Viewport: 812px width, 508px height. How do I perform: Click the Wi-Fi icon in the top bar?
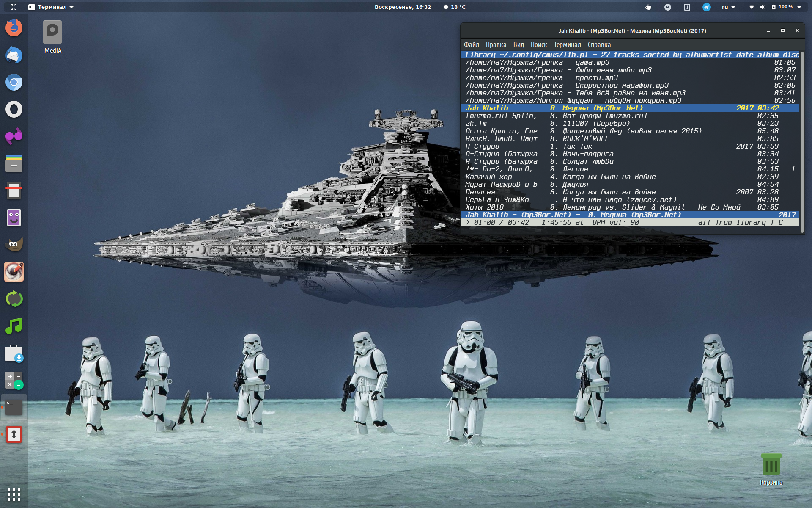point(752,7)
